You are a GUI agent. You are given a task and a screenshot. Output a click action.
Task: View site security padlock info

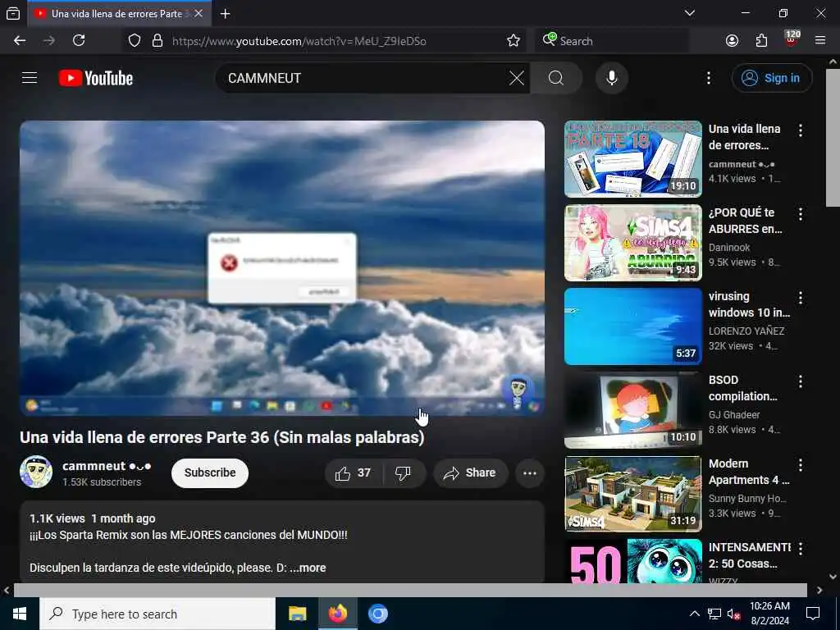point(157,41)
